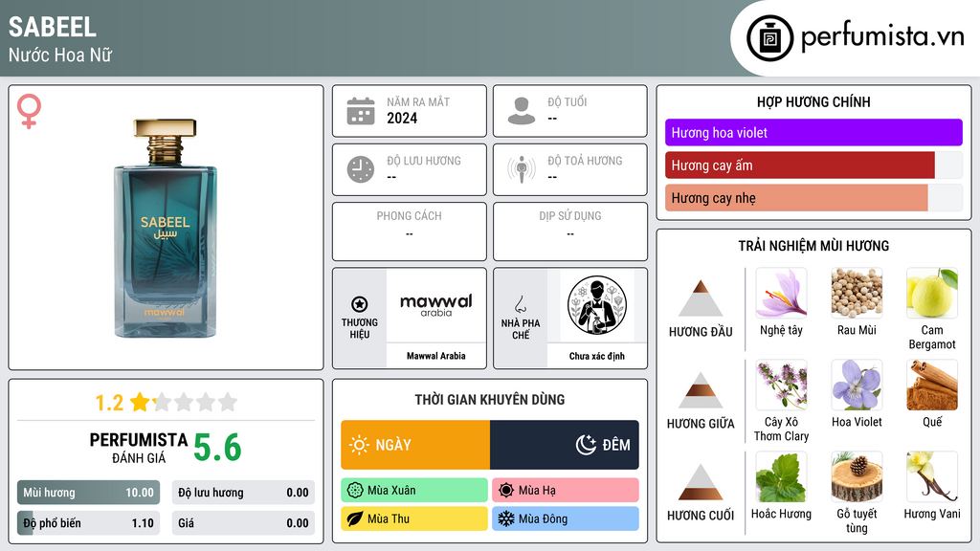980x551 pixels.
Task: Click the Thời gian khuyên dùng heading
Action: click(490, 399)
